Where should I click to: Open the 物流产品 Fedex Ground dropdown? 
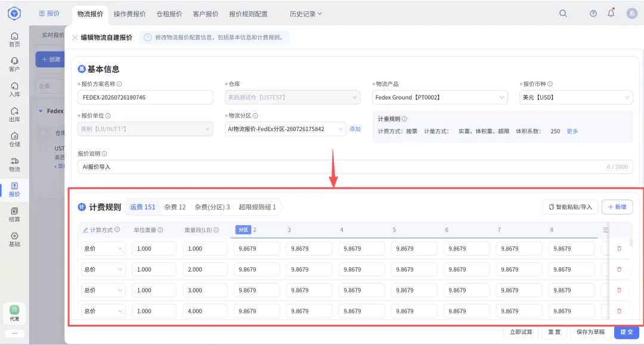pos(440,97)
